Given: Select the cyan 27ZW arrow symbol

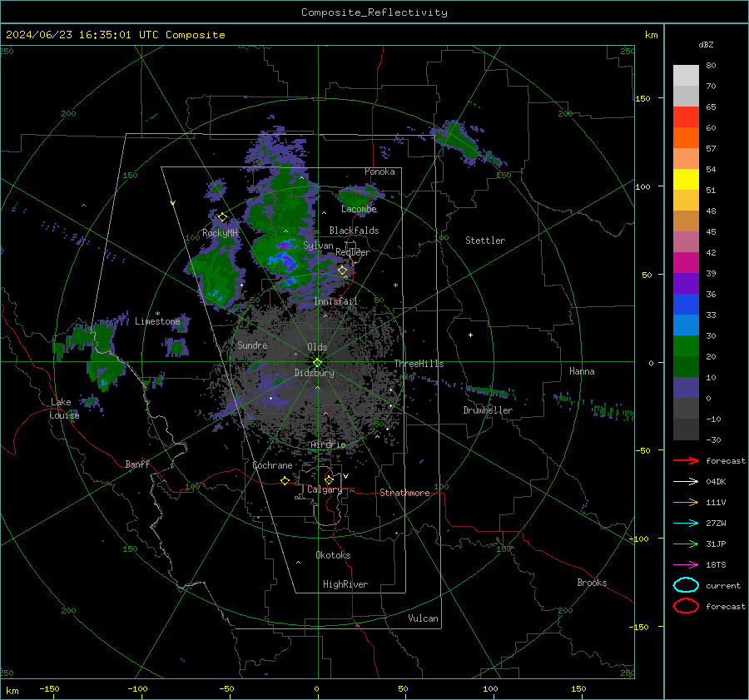Looking at the screenshot, I should (x=686, y=524).
